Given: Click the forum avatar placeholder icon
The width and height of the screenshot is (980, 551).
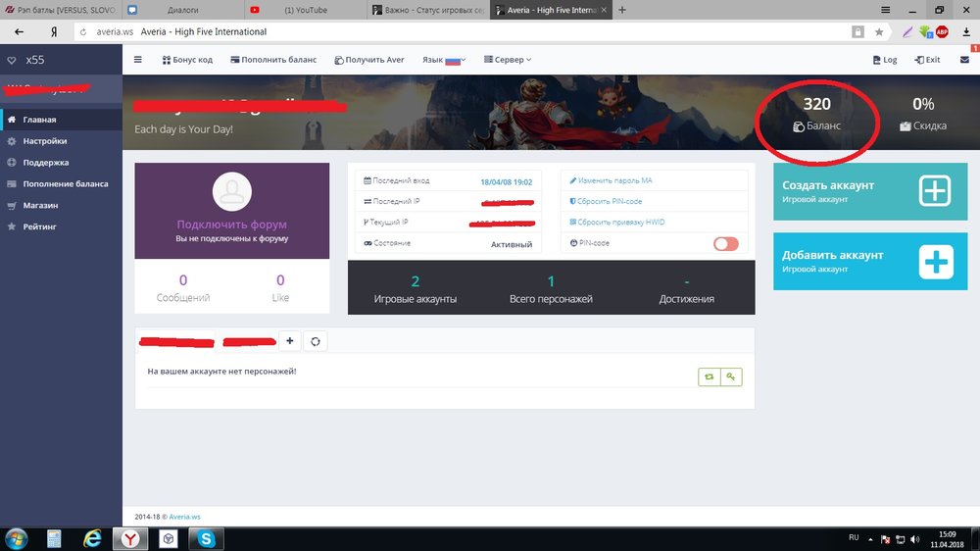Looking at the screenshot, I should 232,191.
